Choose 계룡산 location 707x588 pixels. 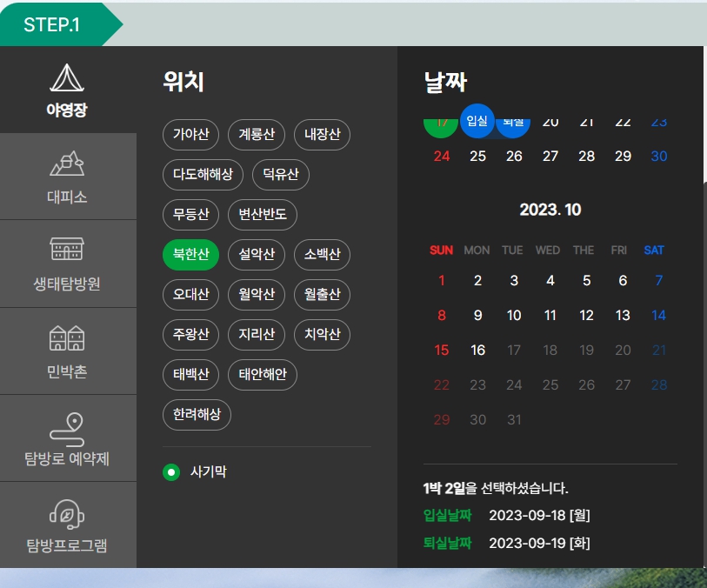257,134
